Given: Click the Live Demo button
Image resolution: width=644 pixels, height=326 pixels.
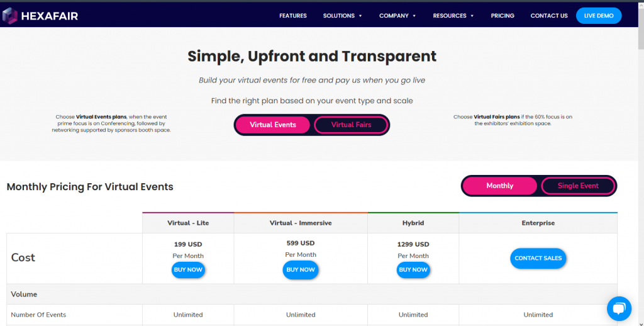Looking at the screenshot, I should tap(599, 16).
